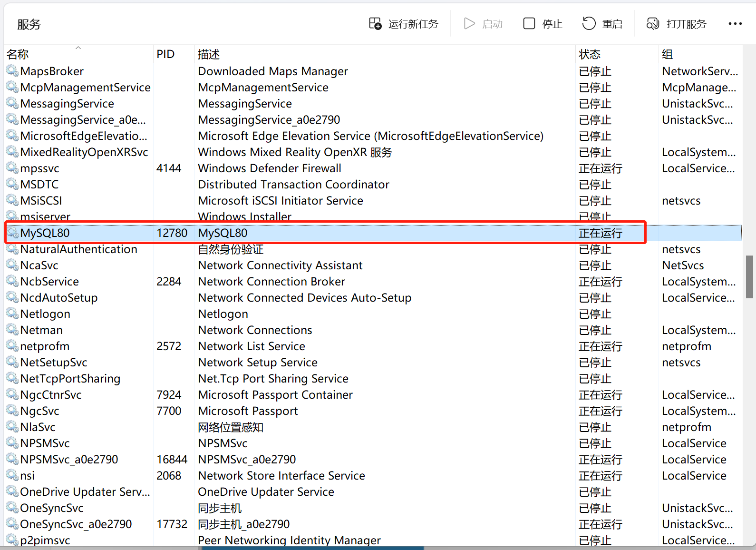756x550 pixels.
Task: Click PID 12780 of MySQL80
Action: pos(172,233)
